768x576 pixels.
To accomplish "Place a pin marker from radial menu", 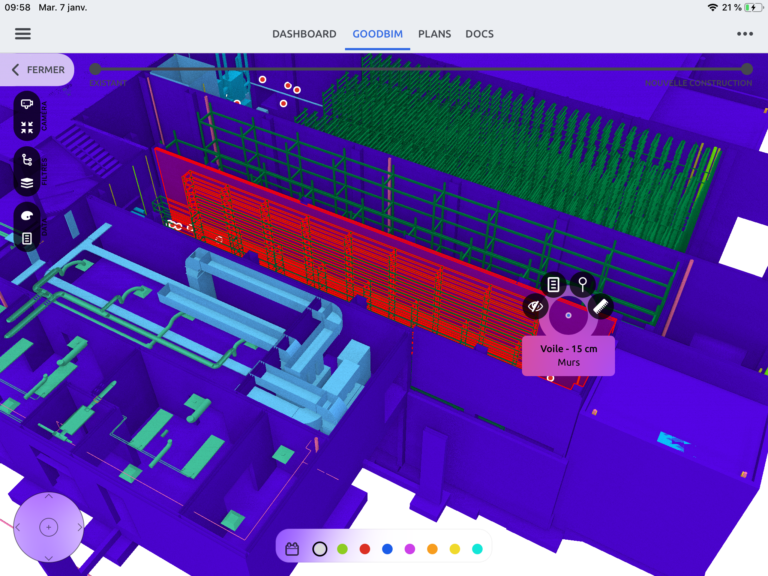I will coord(583,285).
